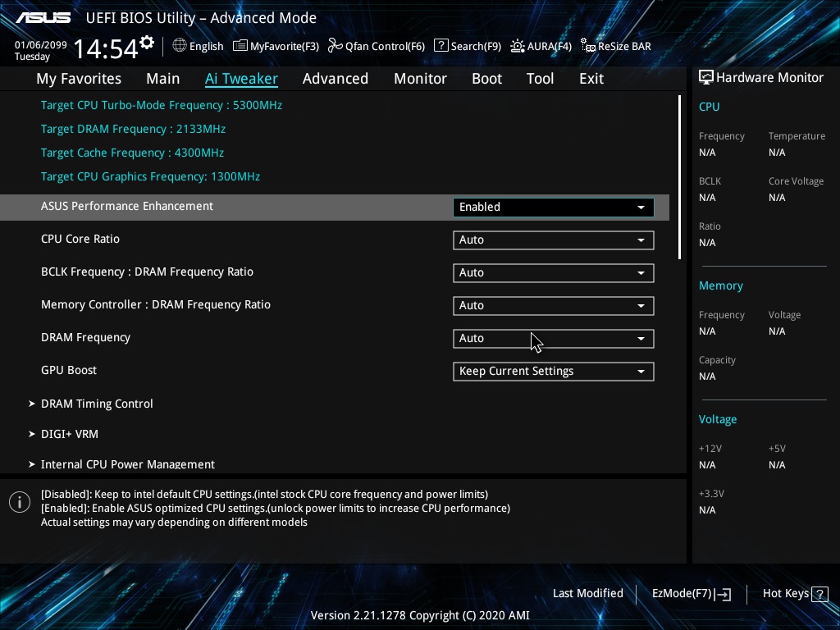Open Memory Controller DRAM Ratio dropdown
The image size is (840, 630).
[x=554, y=305]
